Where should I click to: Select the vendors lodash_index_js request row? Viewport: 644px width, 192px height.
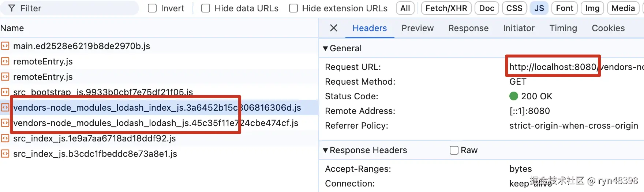(x=157, y=107)
